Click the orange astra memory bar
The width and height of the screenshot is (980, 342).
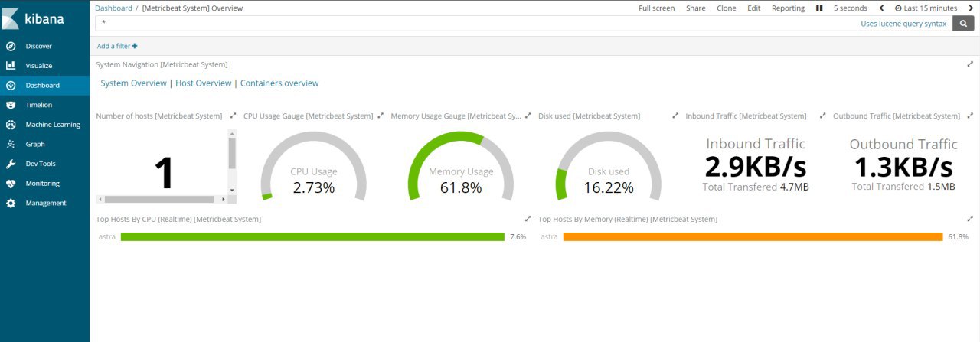753,237
